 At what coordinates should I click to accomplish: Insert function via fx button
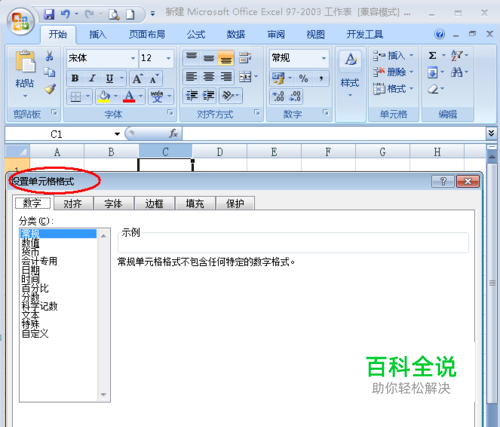point(173,134)
